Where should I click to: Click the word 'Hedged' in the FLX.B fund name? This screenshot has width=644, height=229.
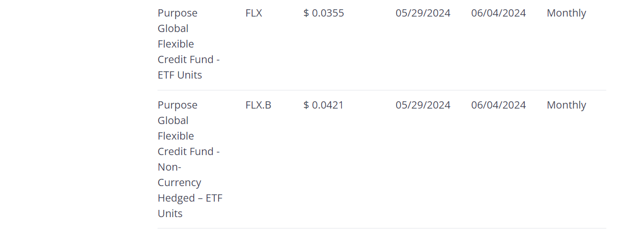(x=176, y=198)
